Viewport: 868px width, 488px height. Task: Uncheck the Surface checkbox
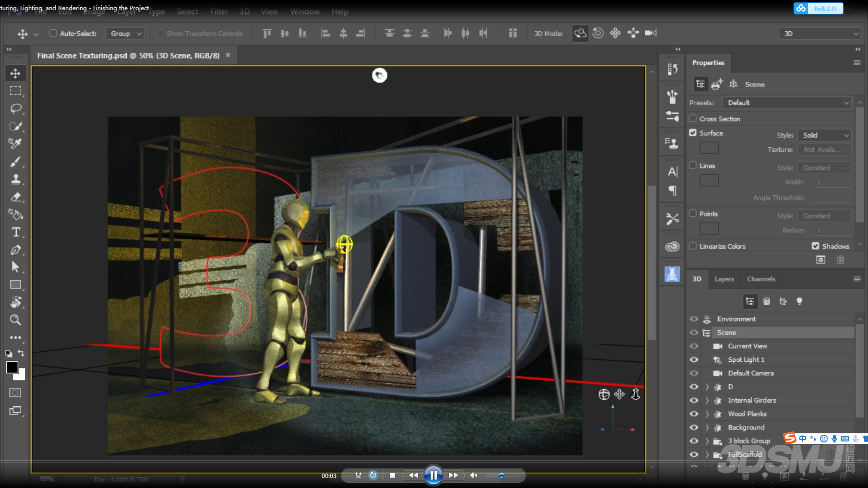click(x=693, y=133)
